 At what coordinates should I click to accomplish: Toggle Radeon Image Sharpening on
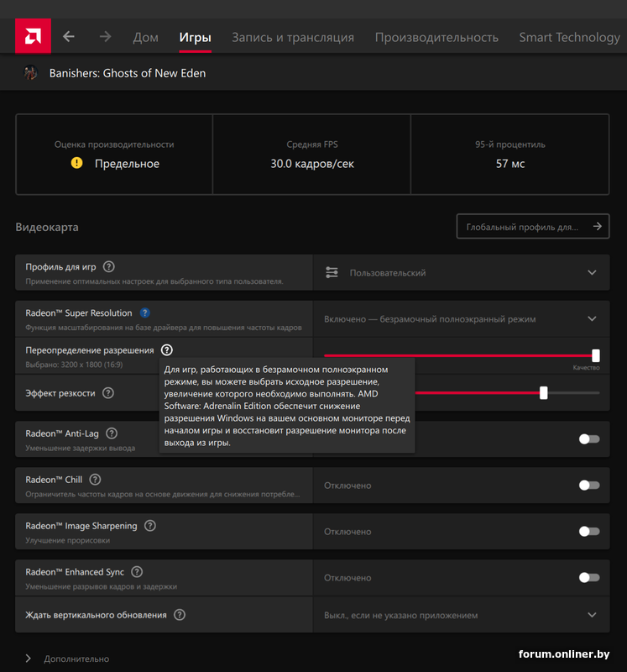(x=589, y=532)
